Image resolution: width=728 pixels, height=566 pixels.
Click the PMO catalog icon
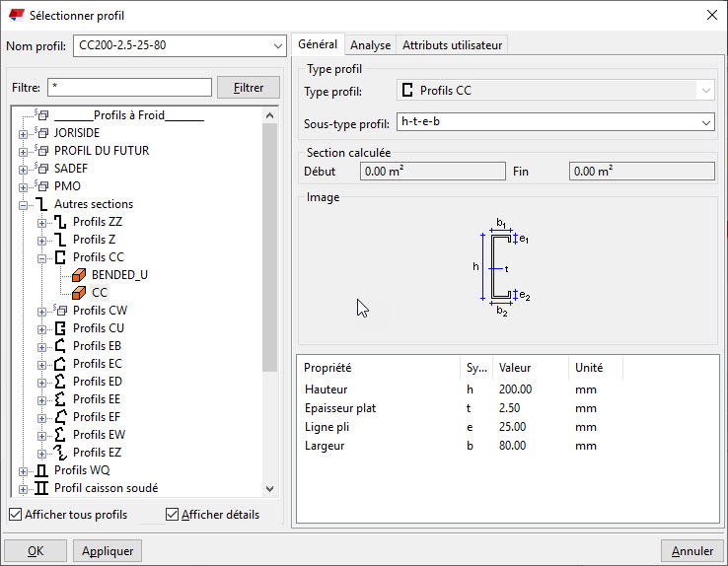(41, 186)
